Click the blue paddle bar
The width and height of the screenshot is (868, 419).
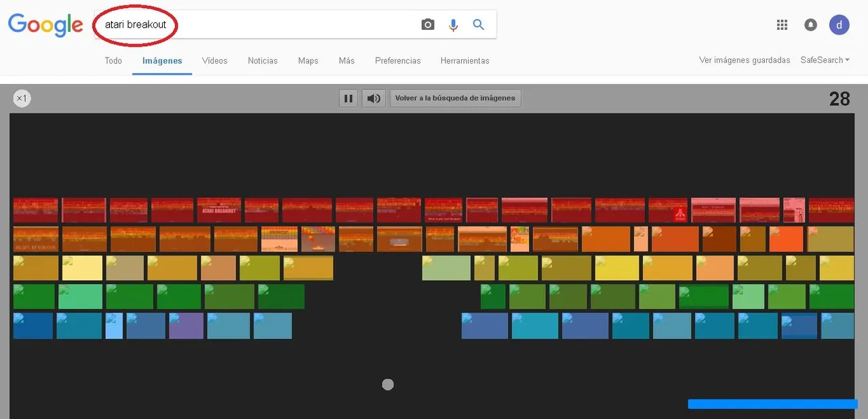coord(772,404)
